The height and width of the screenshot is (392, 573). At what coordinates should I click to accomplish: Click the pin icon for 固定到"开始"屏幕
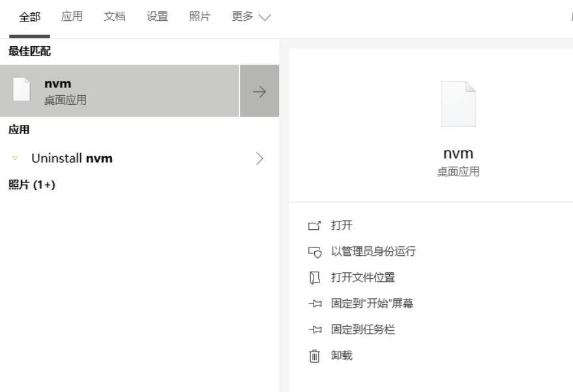(x=314, y=303)
